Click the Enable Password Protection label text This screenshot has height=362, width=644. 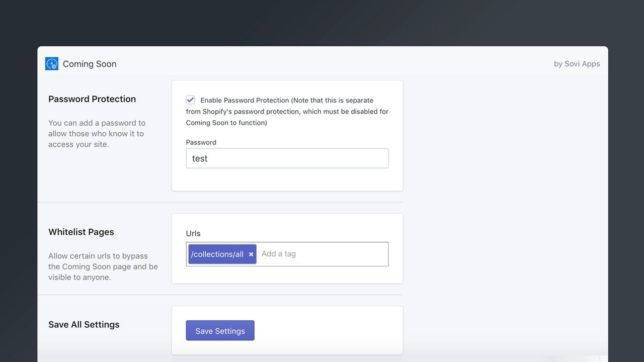287,111
